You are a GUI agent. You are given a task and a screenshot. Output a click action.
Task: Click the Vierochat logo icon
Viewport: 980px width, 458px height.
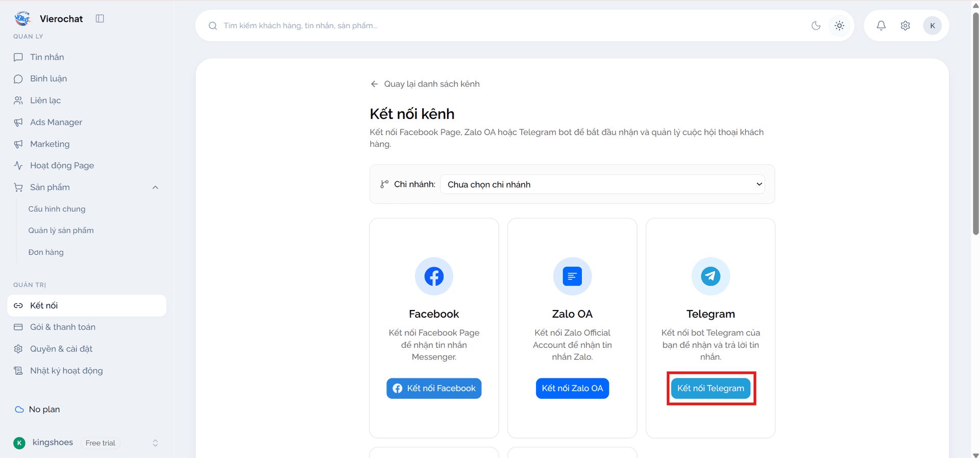[x=22, y=18]
